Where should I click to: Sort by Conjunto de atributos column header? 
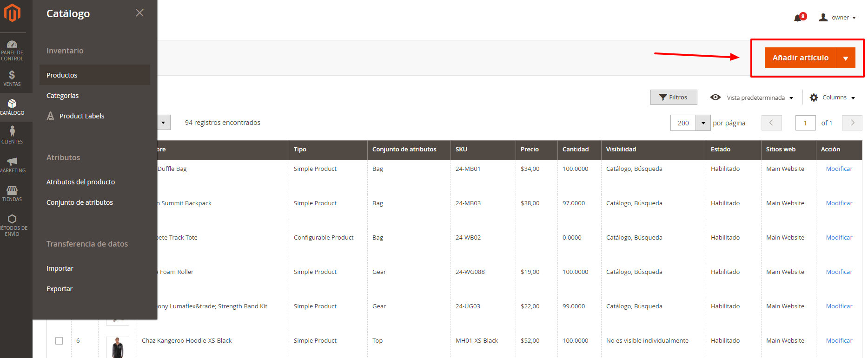409,150
